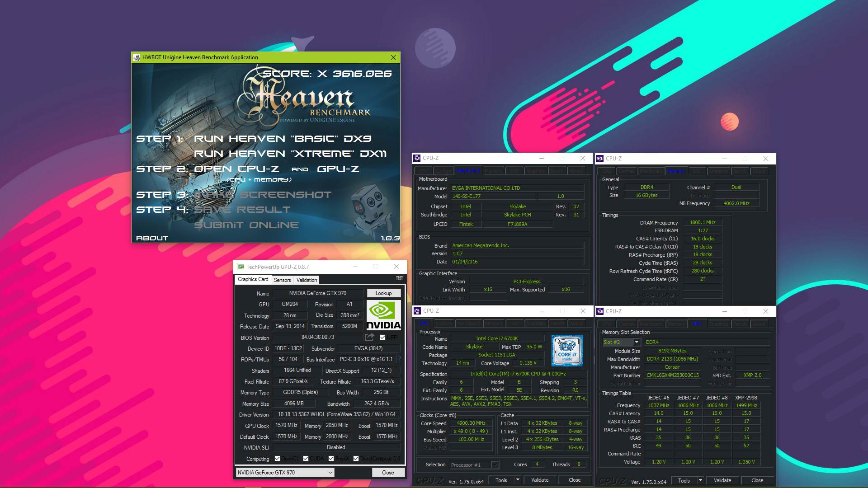The width and height of the screenshot is (868, 488).
Task: Run Heaven "Xtreme" DX11 benchmark
Action: (x=290, y=154)
